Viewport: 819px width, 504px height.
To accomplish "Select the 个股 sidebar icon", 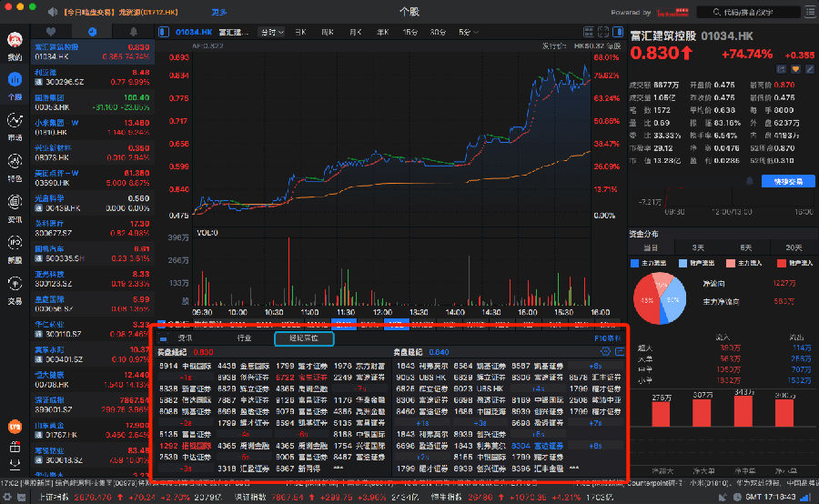I will 15,80.
